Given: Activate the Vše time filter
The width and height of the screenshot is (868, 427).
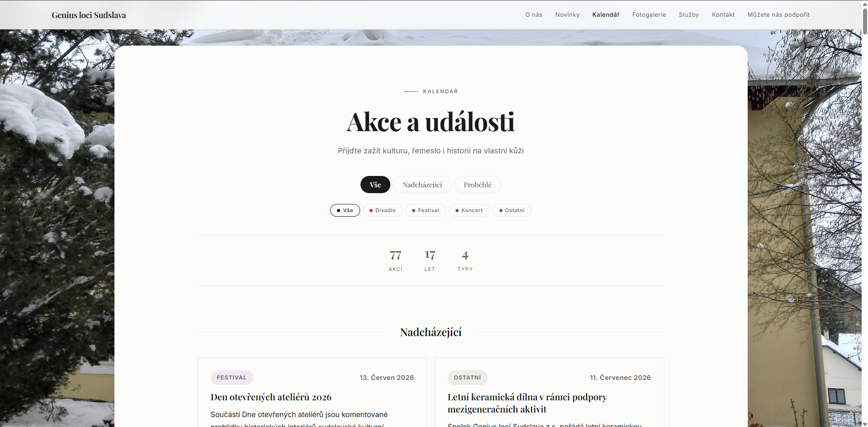Looking at the screenshot, I should 375,185.
